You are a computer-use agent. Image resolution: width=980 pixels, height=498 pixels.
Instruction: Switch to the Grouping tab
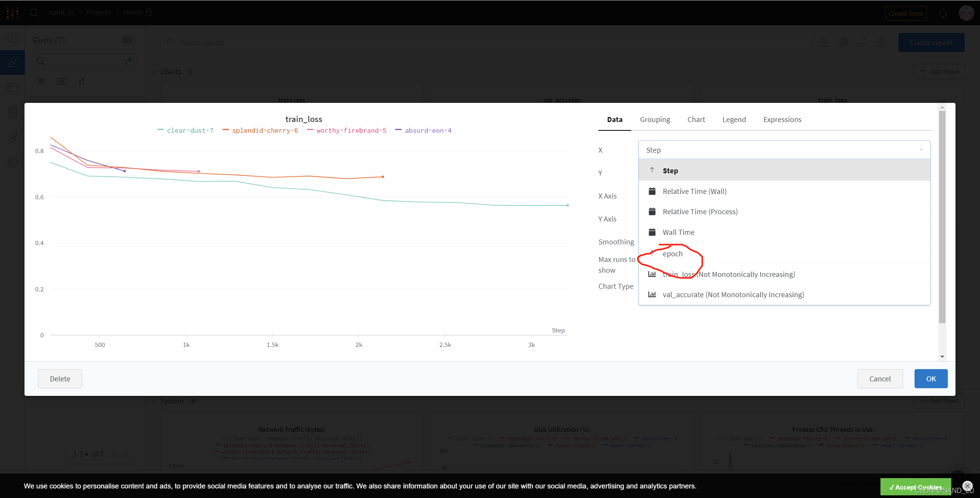pyautogui.click(x=655, y=119)
